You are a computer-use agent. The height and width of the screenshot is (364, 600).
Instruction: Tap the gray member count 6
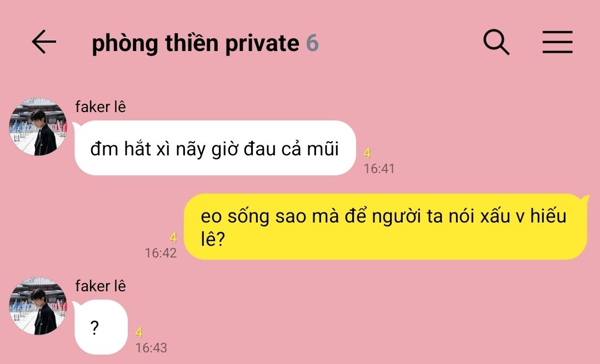(312, 43)
